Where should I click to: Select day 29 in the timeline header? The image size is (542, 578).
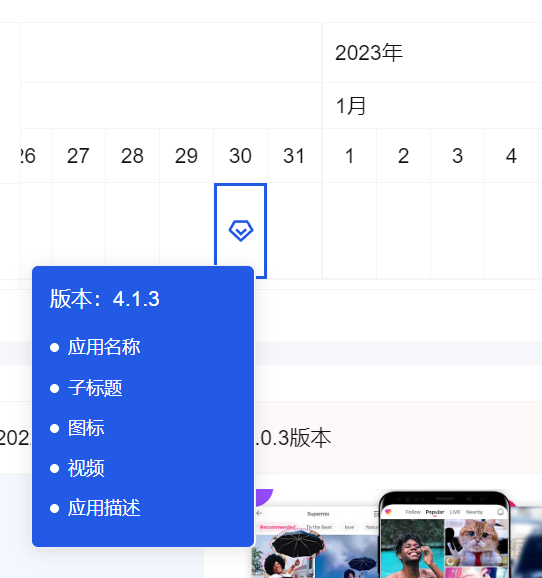(x=186, y=156)
